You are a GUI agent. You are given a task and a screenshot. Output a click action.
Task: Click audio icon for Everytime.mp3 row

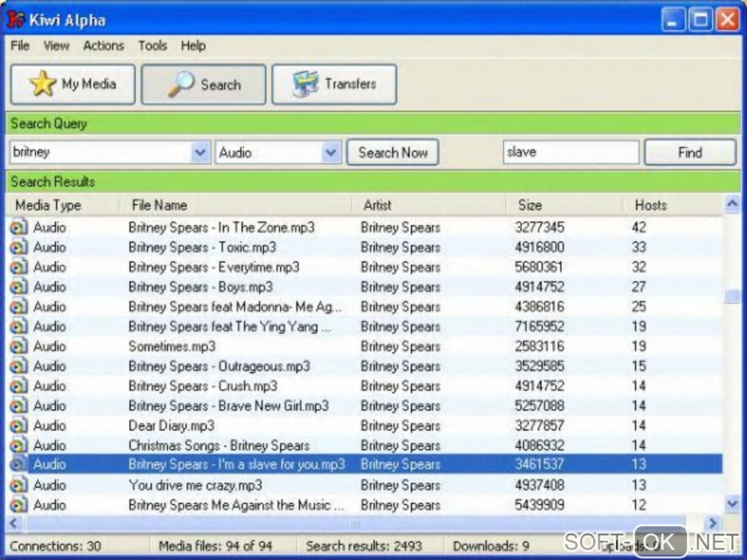point(18,267)
